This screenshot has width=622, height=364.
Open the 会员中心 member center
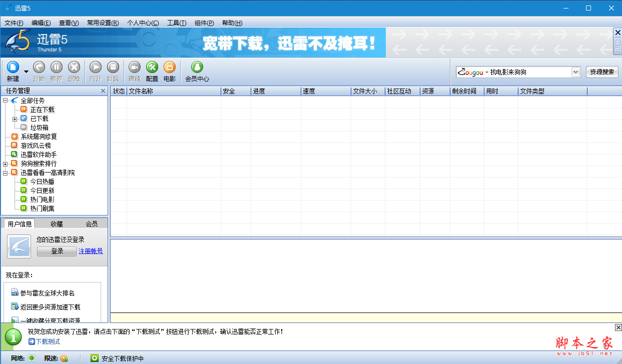197,71
